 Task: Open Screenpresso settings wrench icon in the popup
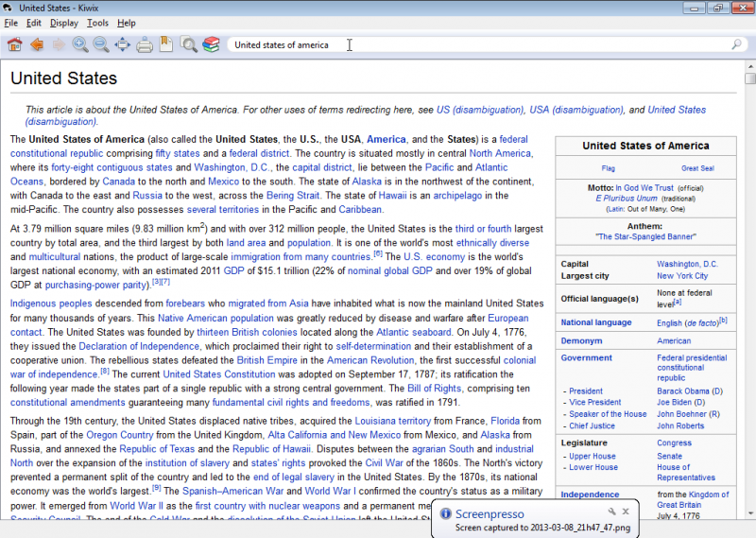click(x=611, y=512)
